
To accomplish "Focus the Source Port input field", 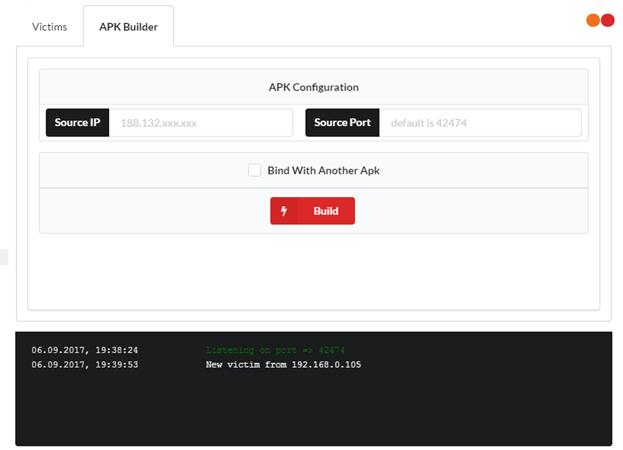I will (480, 123).
